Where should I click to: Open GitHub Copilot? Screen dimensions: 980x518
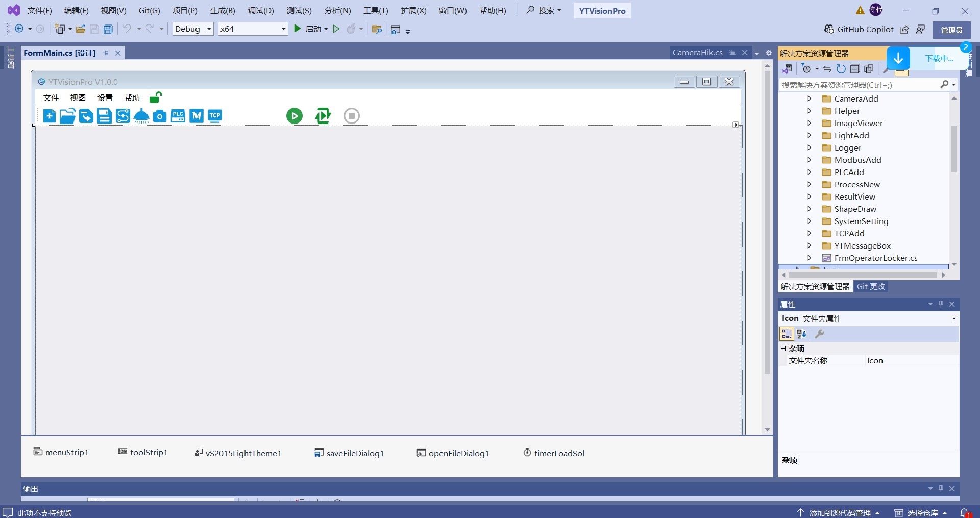tap(859, 30)
